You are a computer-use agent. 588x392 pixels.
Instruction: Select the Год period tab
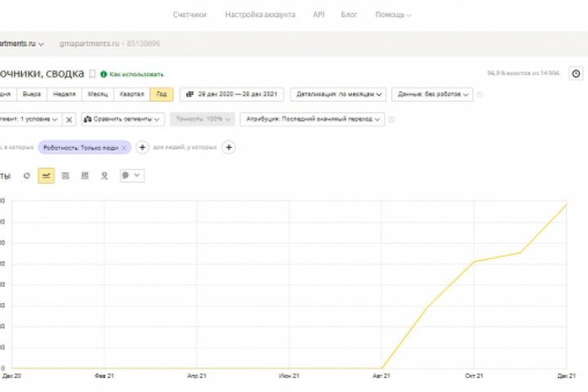point(162,94)
